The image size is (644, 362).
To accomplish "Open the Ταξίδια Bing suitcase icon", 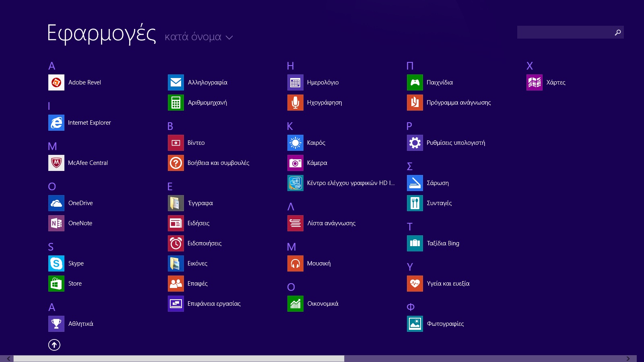I will click(415, 243).
